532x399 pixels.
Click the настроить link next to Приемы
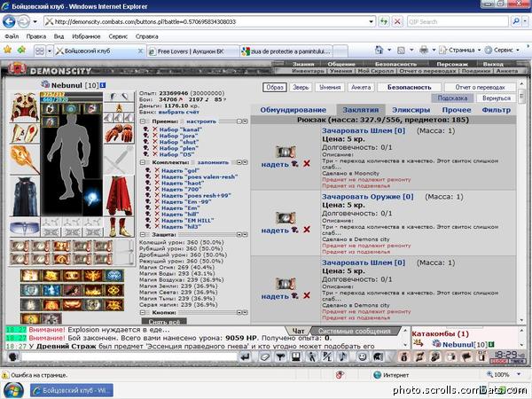coord(201,121)
